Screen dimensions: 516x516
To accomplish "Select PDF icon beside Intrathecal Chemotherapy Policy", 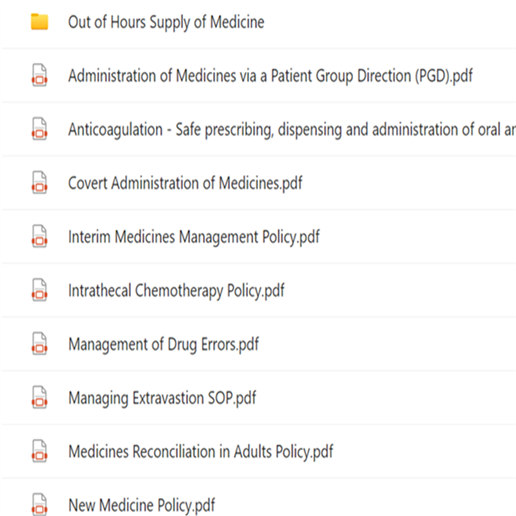I will (x=39, y=290).
